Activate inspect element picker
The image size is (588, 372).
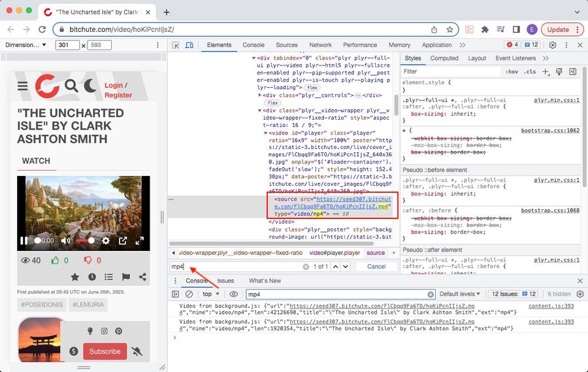click(x=175, y=45)
